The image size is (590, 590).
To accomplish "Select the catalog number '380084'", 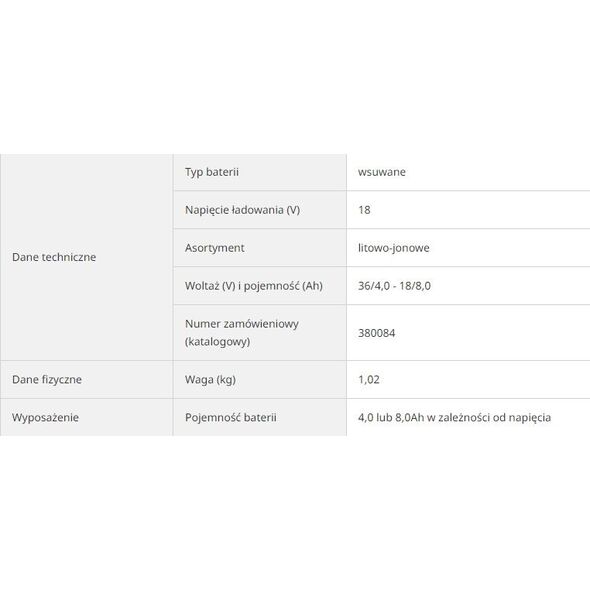I will click(377, 333).
